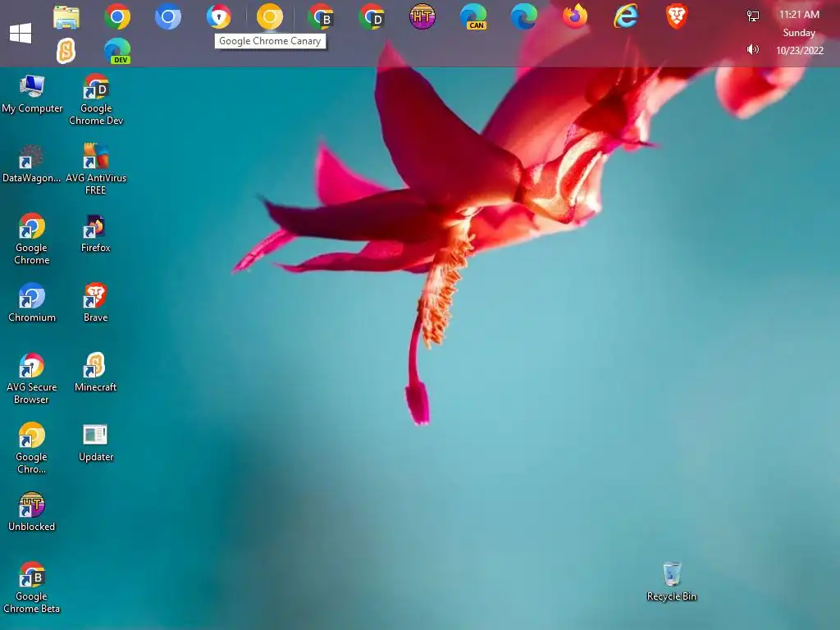
Task: Select the DataWagon desktop shortcut
Action: (x=32, y=164)
